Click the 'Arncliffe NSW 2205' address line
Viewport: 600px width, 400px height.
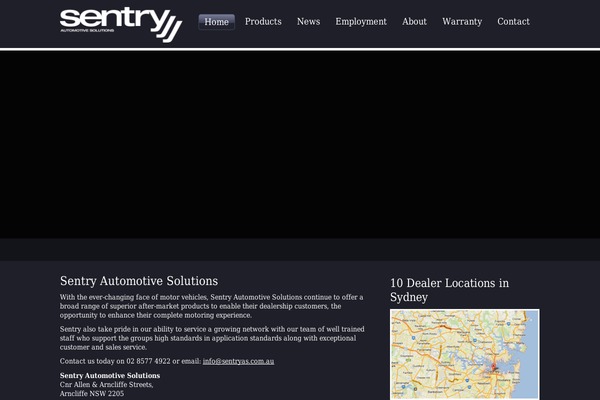tap(92, 393)
